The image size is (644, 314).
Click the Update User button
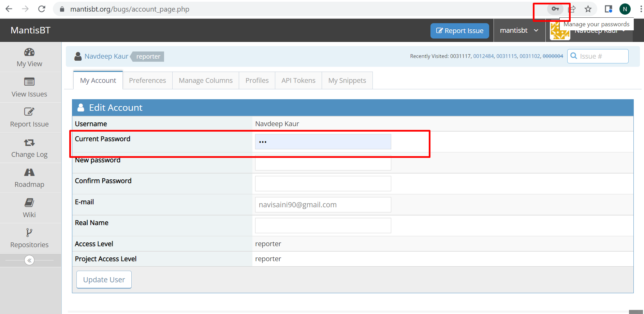click(104, 280)
